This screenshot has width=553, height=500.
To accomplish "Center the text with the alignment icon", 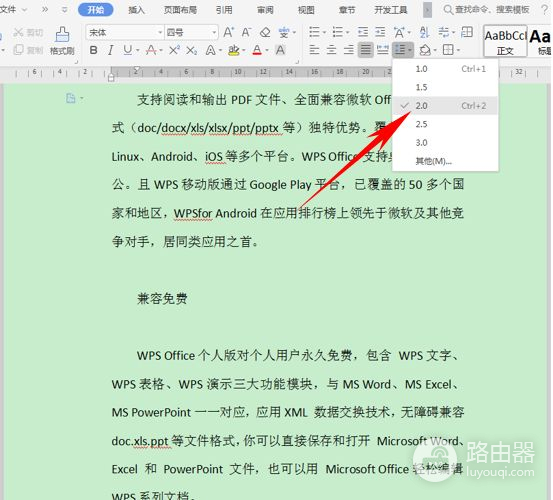I will [331, 50].
